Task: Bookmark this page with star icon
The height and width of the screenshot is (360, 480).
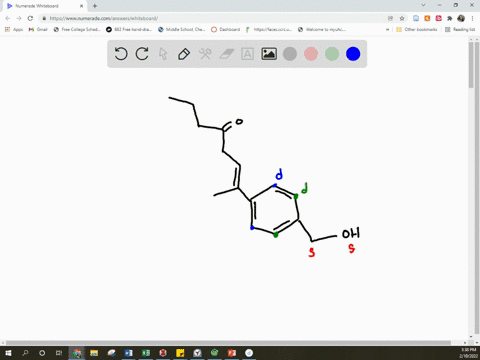Action: [402, 18]
